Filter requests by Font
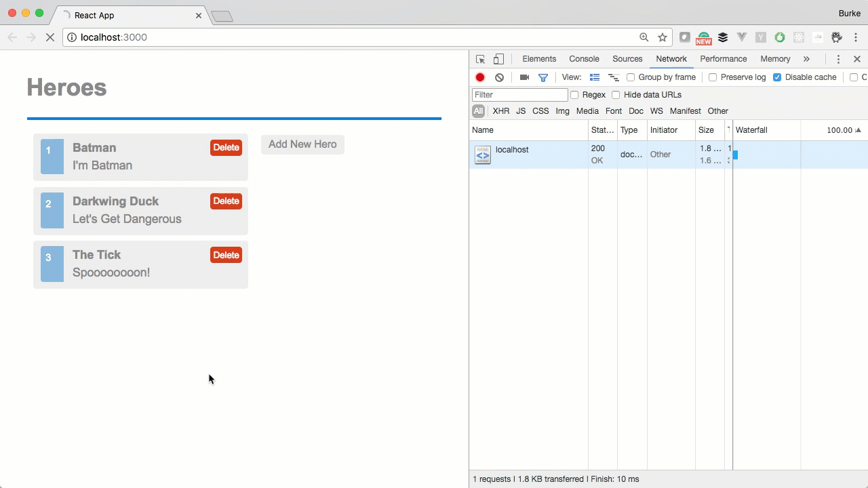The width and height of the screenshot is (868, 488). (614, 111)
